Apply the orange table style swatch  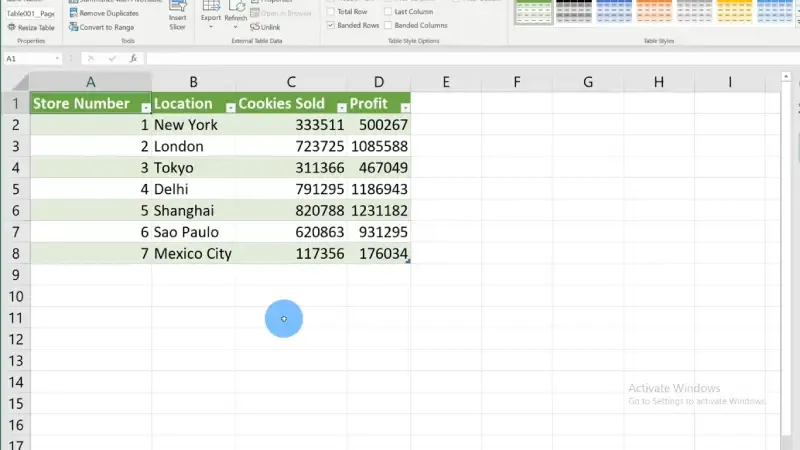(x=654, y=11)
